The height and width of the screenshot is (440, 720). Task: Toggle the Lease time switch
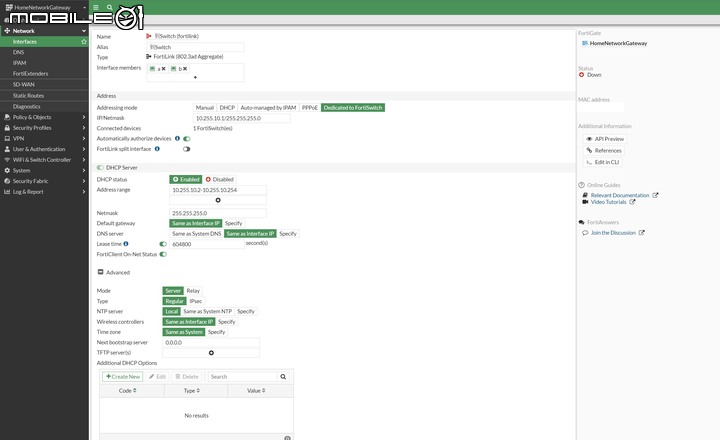[x=163, y=244]
